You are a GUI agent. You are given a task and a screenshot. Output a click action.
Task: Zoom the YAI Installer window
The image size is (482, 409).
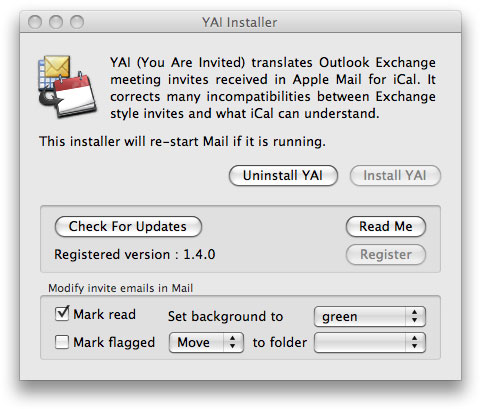(77, 22)
